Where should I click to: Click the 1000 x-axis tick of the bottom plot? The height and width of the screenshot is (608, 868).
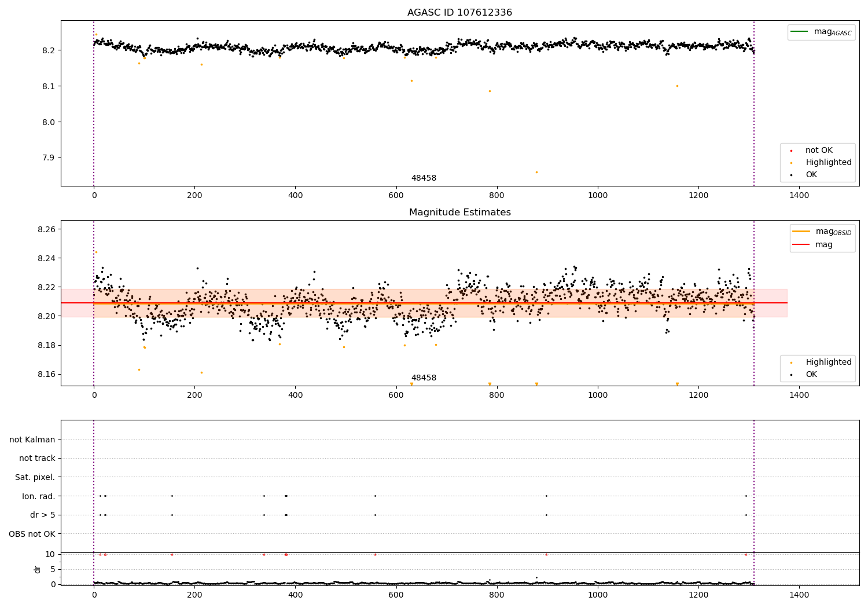[598, 595]
